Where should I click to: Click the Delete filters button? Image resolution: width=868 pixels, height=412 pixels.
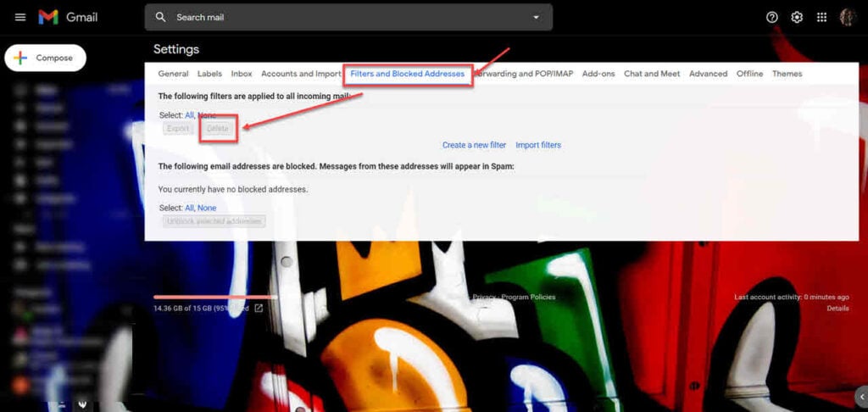tap(218, 129)
